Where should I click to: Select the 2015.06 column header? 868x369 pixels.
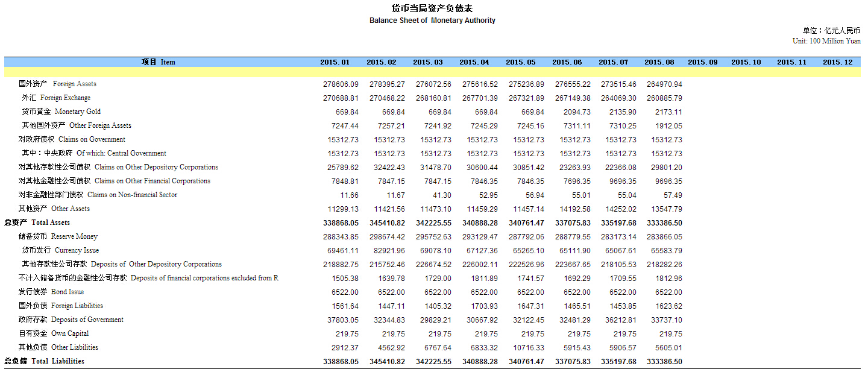pyautogui.click(x=567, y=62)
